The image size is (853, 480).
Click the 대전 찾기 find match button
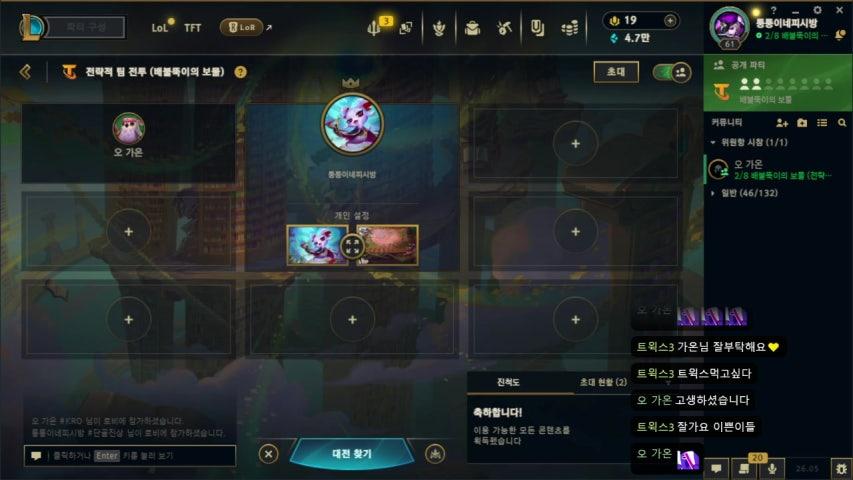[x=352, y=453]
